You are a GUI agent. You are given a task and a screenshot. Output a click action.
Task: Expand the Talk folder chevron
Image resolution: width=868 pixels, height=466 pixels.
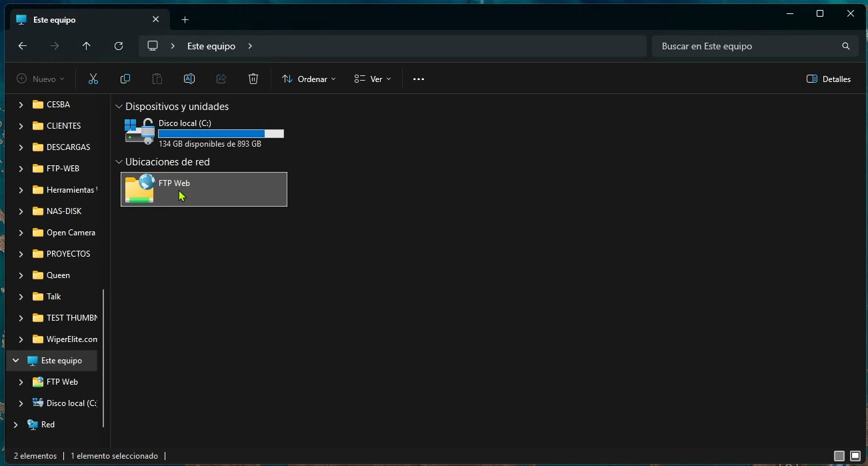click(21, 297)
